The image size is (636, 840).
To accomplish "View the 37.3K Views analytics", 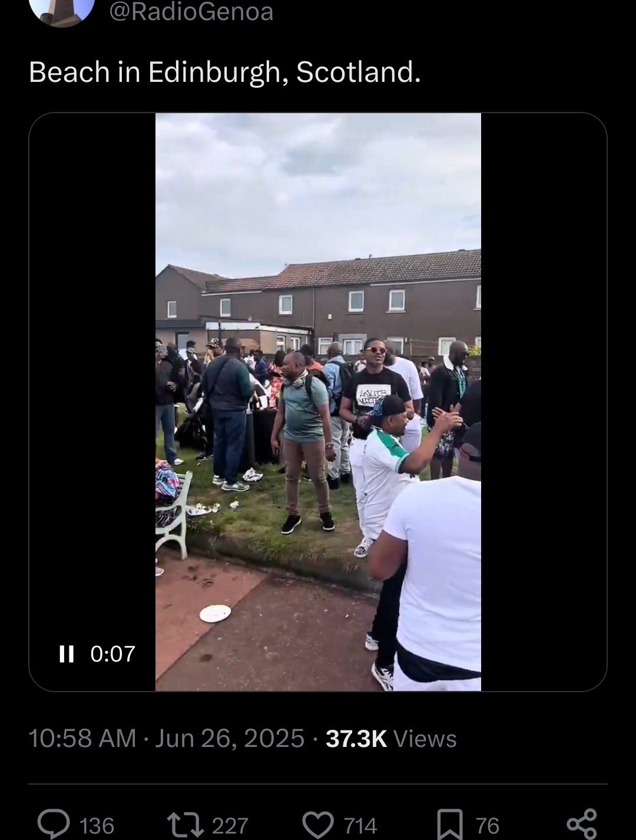I will pos(391,739).
